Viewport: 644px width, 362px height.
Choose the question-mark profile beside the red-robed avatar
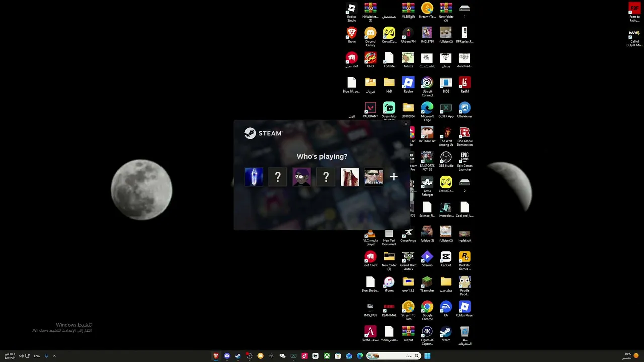(x=326, y=177)
